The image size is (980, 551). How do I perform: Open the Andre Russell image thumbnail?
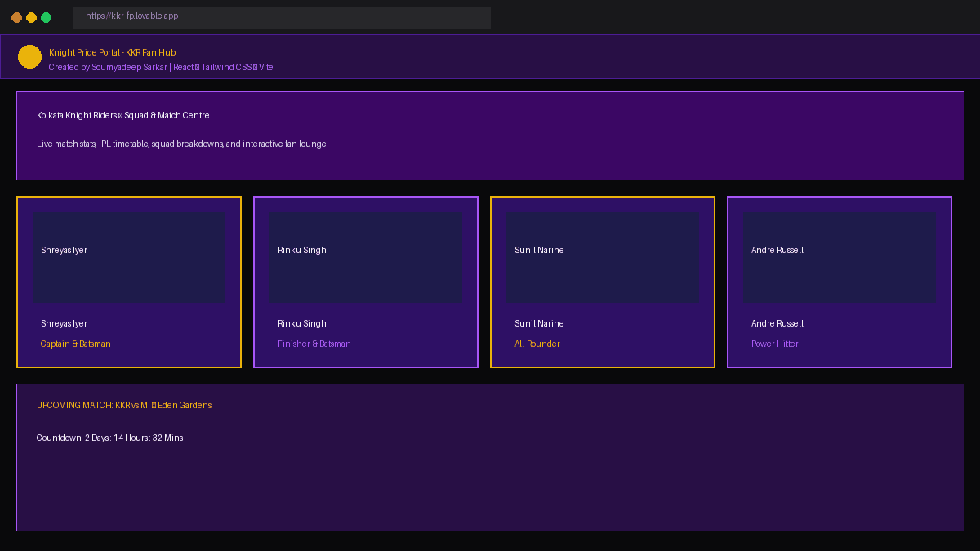click(x=840, y=258)
